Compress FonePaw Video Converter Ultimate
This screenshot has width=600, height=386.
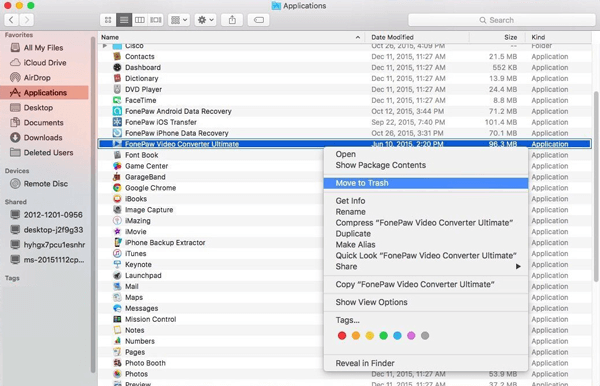point(426,223)
